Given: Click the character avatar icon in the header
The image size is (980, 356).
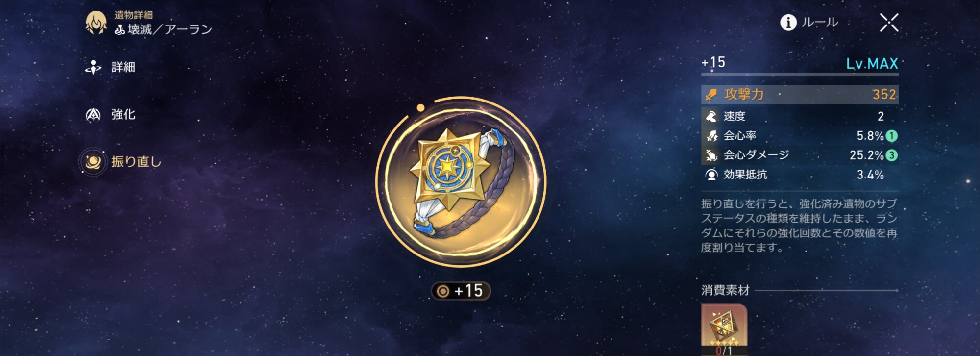Looking at the screenshot, I should point(96,23).
